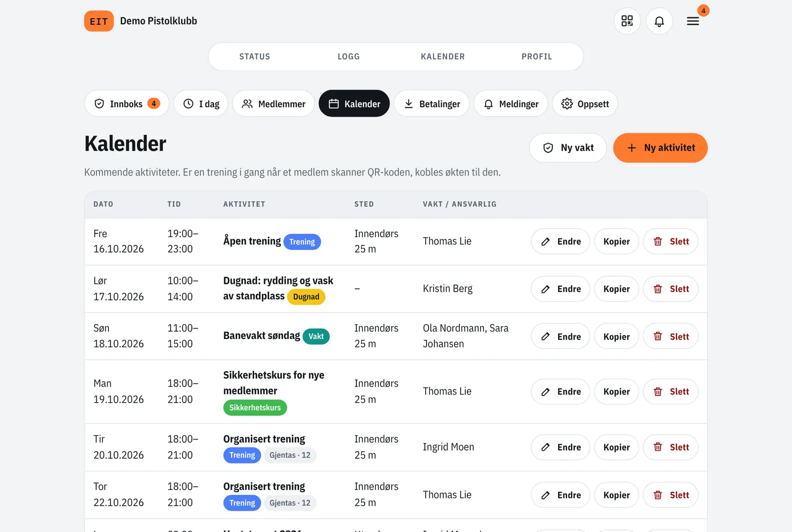
Task: Switch to the KALENDER top tab
Action: coord(443,57)
